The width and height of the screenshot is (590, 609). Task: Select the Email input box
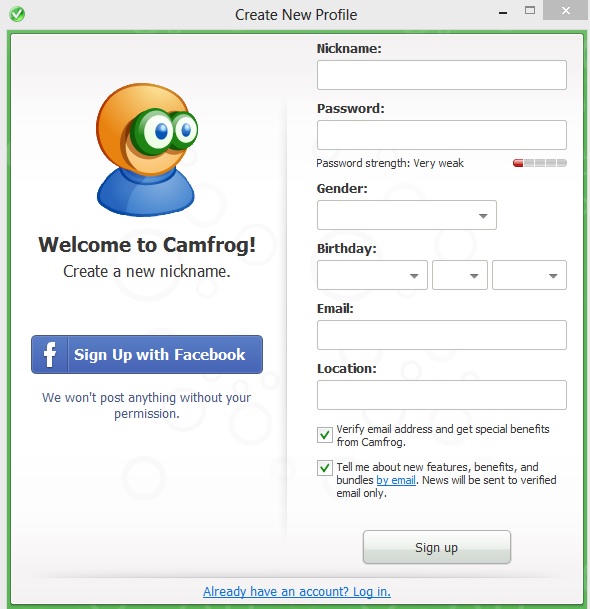442,335
